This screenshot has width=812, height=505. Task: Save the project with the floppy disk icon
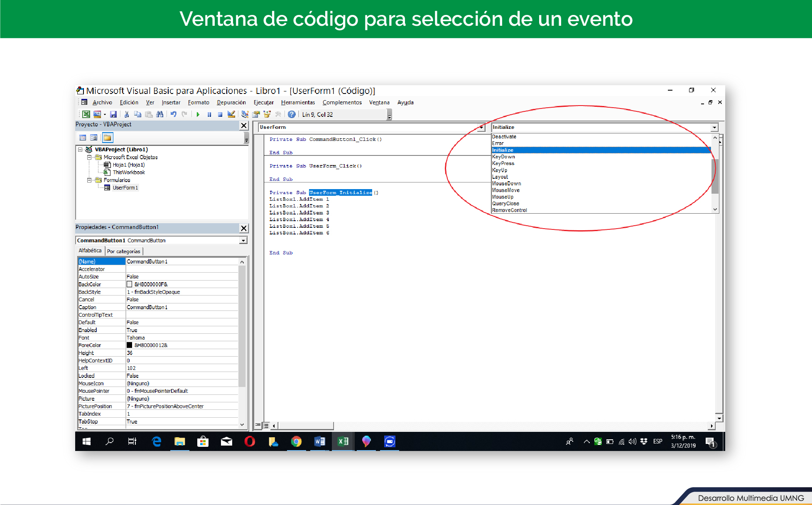pos(113,114)
